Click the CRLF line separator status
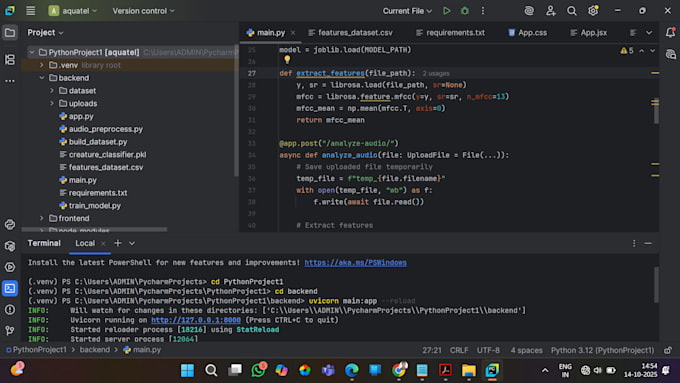This screenshot has width=680, height=383. click(x=459, y=350)
